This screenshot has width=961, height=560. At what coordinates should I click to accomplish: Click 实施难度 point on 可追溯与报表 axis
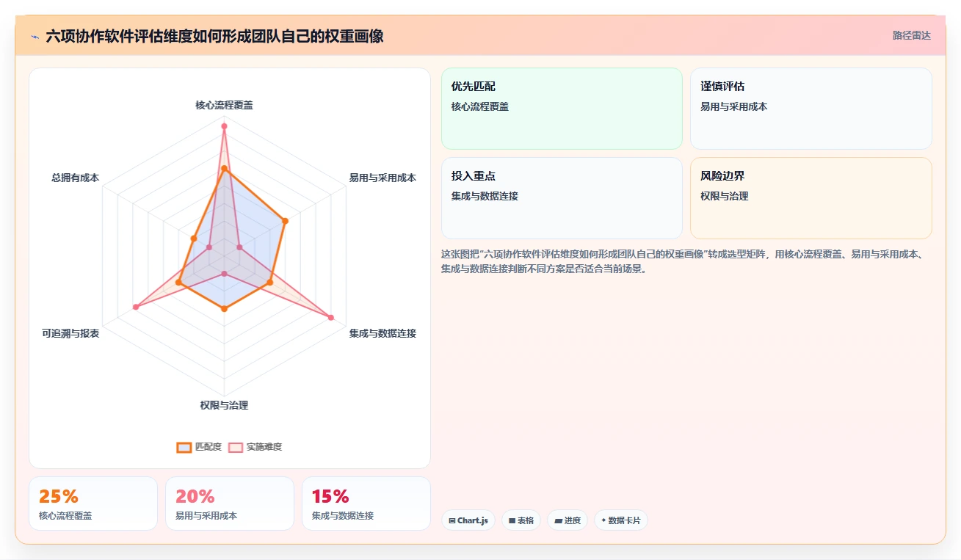(135, 307)
